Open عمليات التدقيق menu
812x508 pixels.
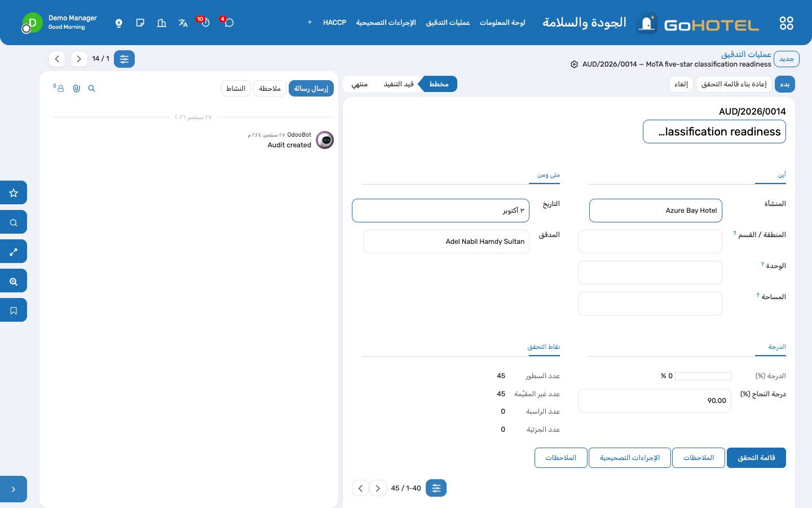pos(448,23)
